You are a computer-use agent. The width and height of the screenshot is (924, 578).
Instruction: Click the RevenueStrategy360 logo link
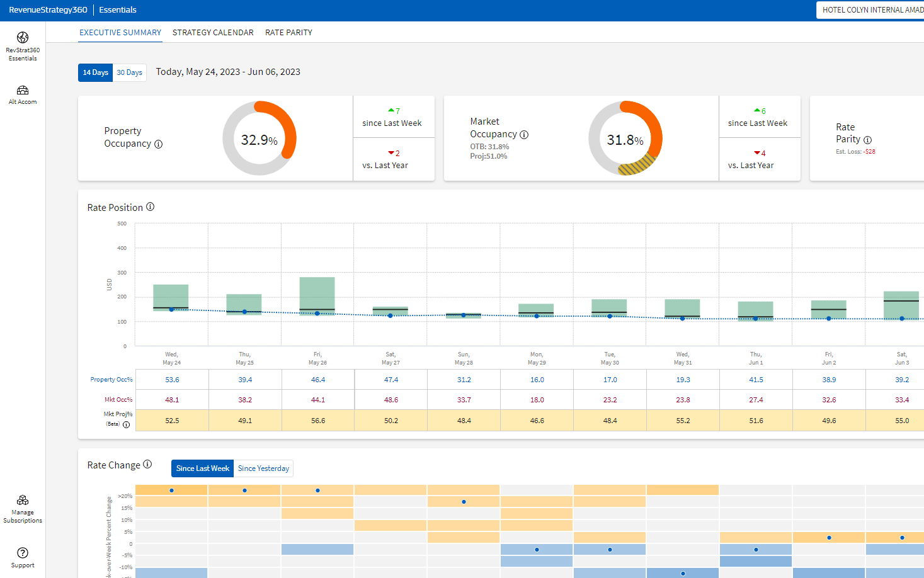pos(48,10)
